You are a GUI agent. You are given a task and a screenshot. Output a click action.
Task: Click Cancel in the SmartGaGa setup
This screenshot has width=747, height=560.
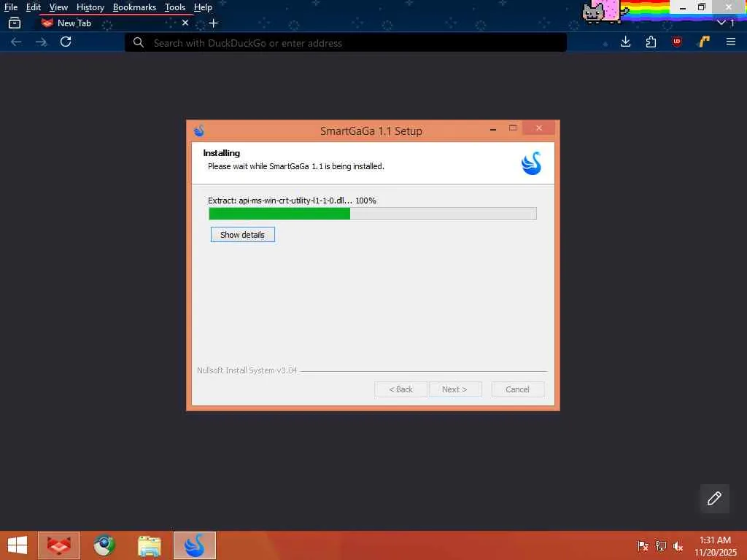tap(517, 389)
